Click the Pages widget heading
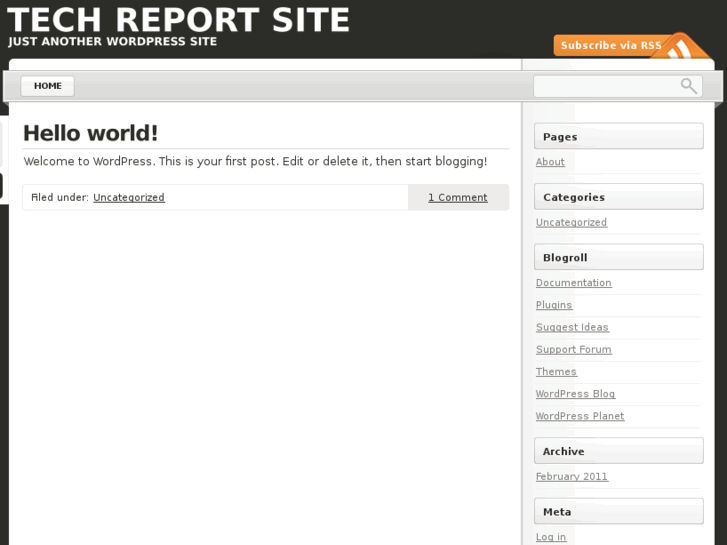The image size is (727, 545). tap(619, 136)
